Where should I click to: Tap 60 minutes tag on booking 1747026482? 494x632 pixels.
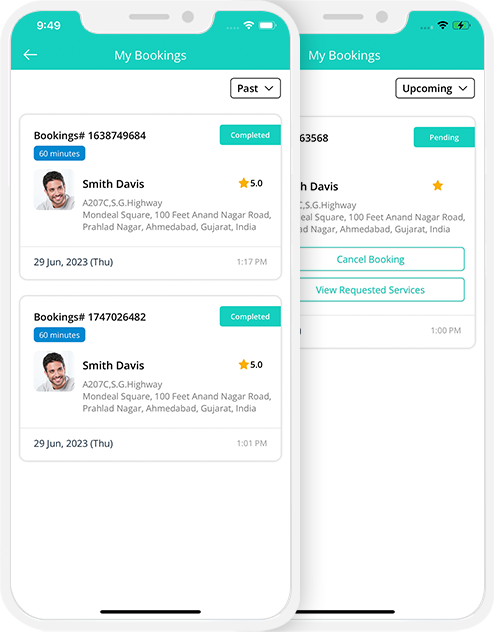click(x=59, y=335)
